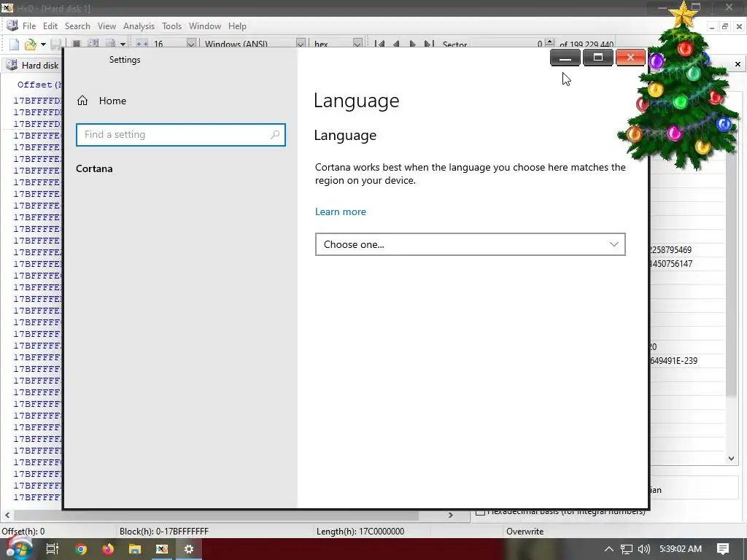This screenshot has width=747, height=560.
Task: Click the Home icon in Settings sidebar
Action: pyautogui.click(x=82, y=101)
